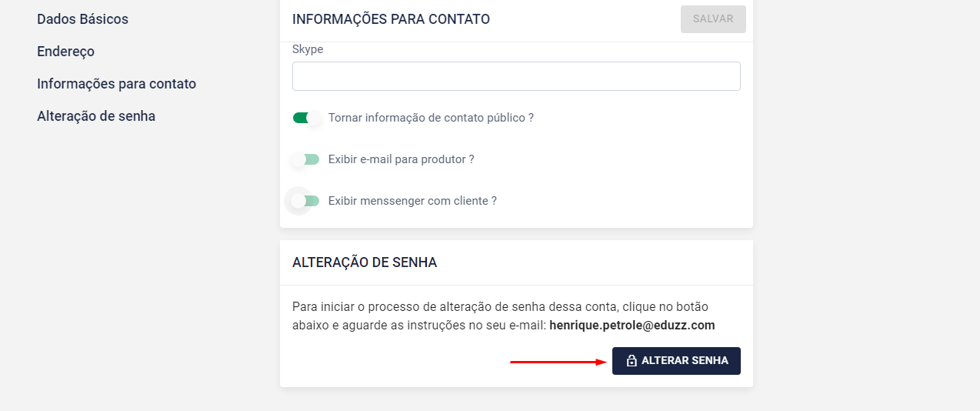980x411 pixels.
Task: Click the password change instructions paragraph
Action: (462, 307)
